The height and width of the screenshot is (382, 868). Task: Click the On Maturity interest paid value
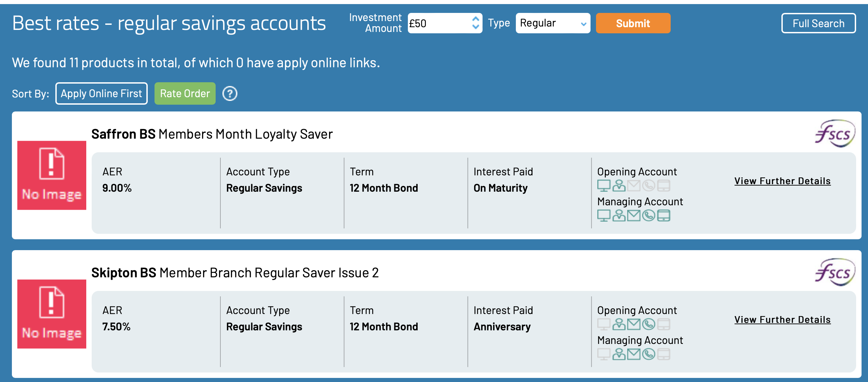[x=501, y=188]
